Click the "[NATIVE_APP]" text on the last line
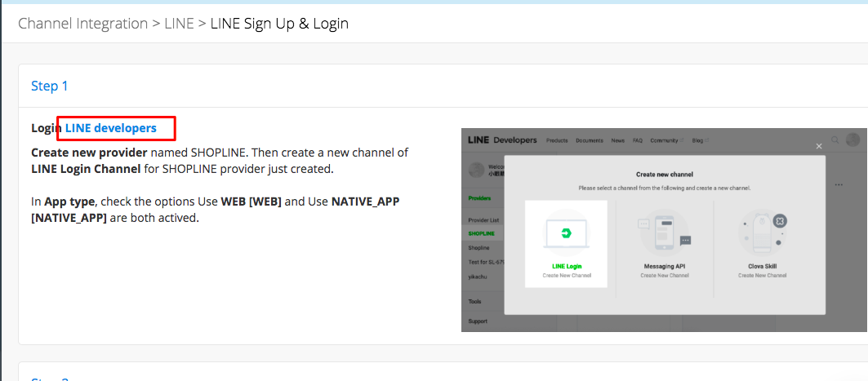868x381 pixels. coord(69,217)
